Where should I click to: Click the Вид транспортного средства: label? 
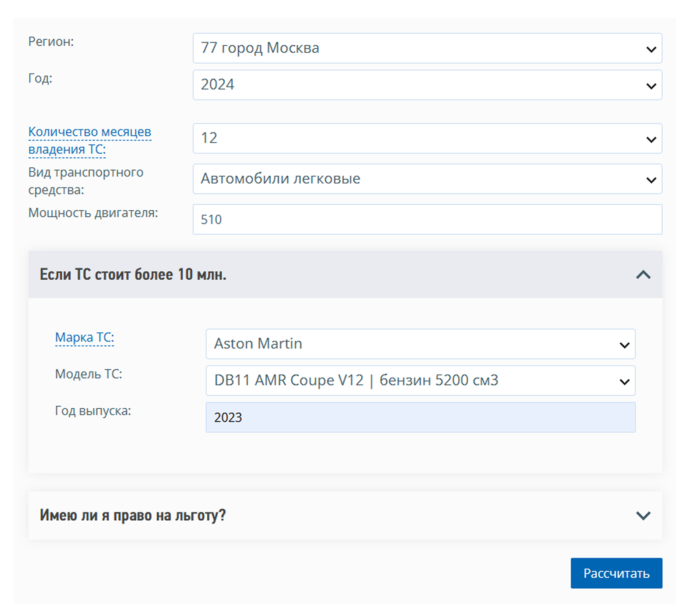point(86,181)
